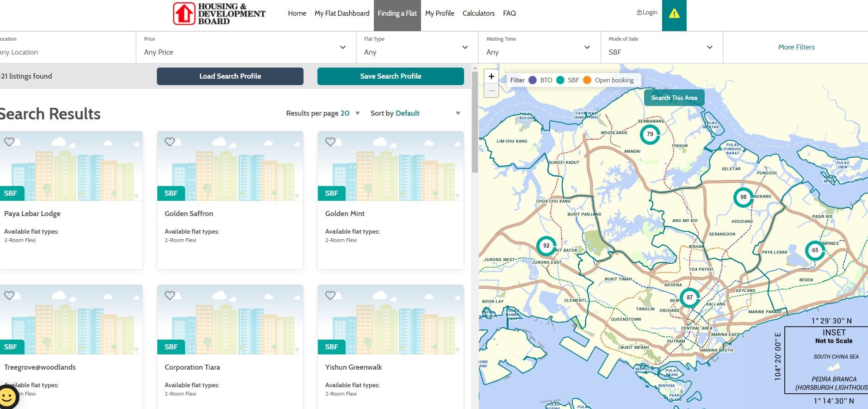Screen dimensions: 868x409
Task: Click the HDB logo icon
Action: pyautogui.click(x=184, y=13)
